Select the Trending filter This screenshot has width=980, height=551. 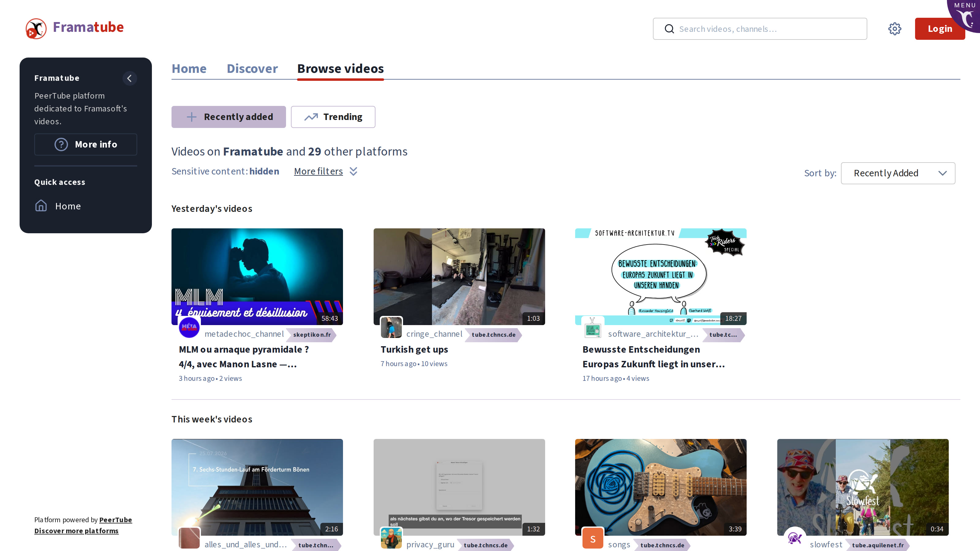(x=333, y=117)
